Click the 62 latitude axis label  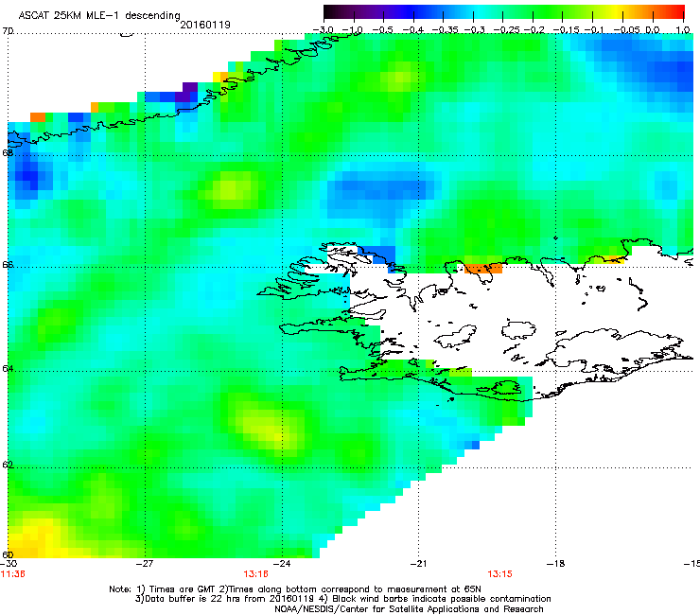[x=8, y=465]
